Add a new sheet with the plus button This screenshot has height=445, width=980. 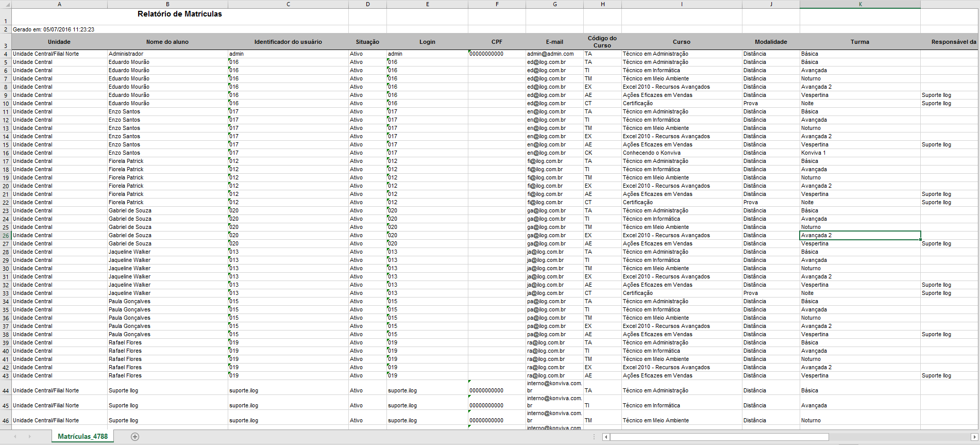click(x=135, y=437)
